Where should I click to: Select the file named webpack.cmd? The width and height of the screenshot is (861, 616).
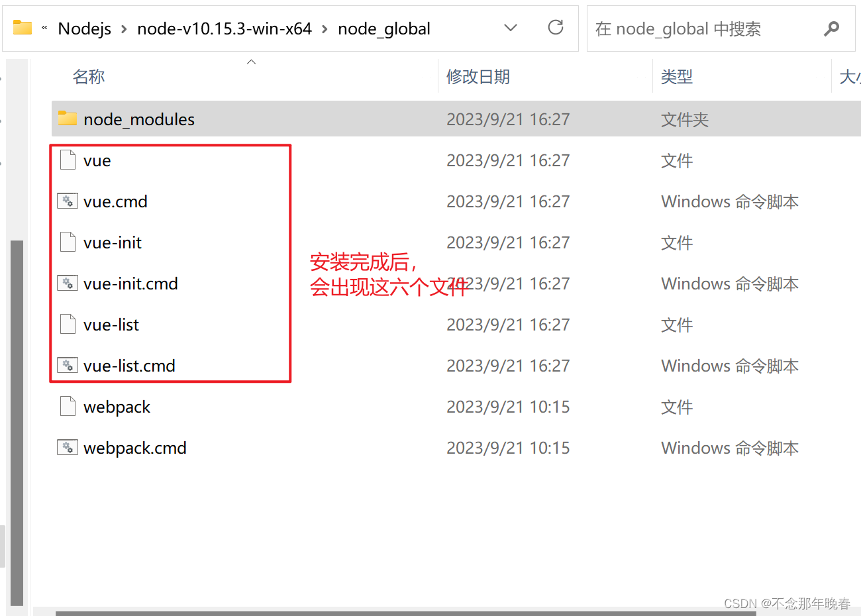(135, 448)
